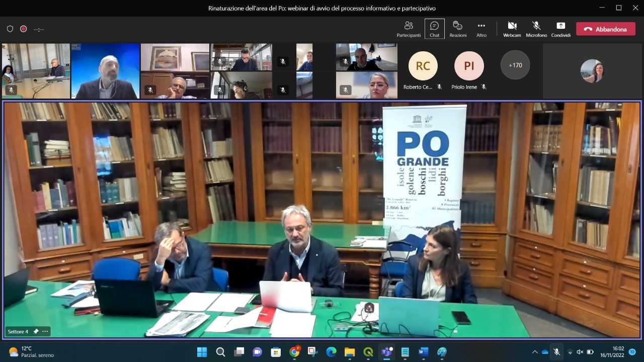Leave the meeting with Abbandona
The width and height of the screenshot is (644, 362).
(x=605, y=29)
